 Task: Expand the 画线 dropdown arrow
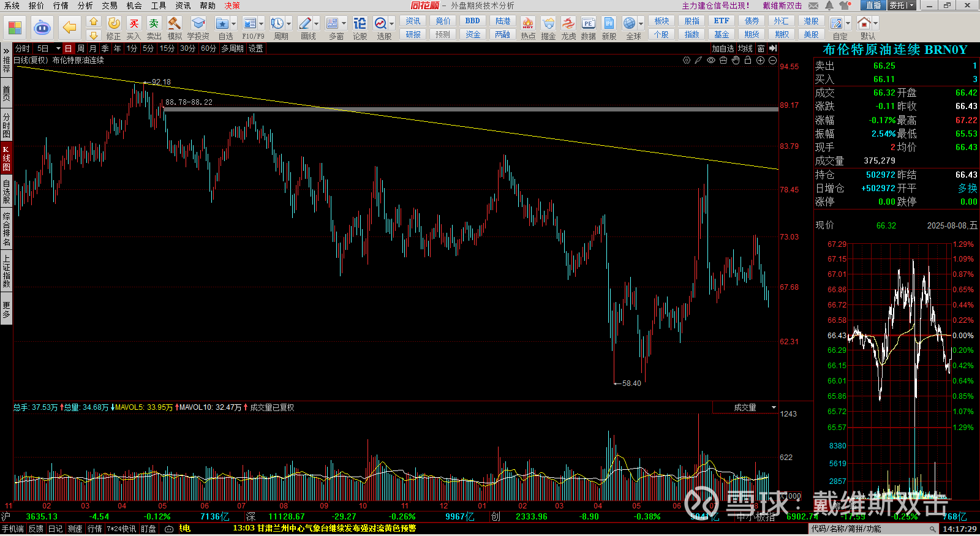[x=317, y=24]
